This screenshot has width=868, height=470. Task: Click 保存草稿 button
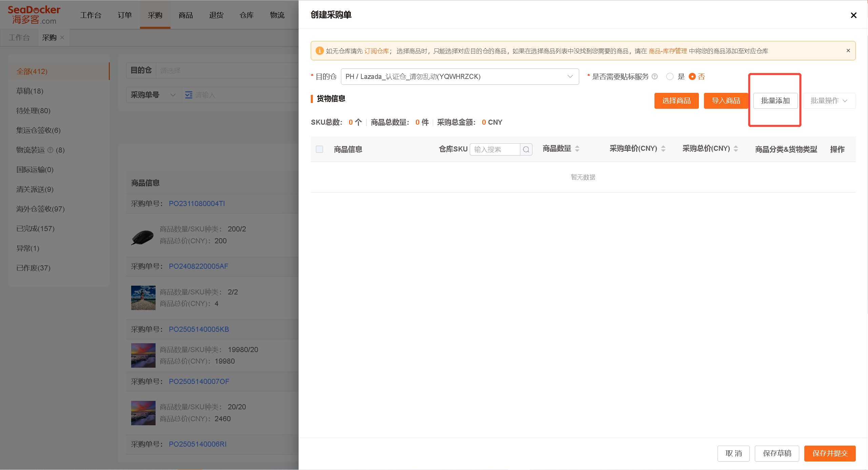[777, 453]
